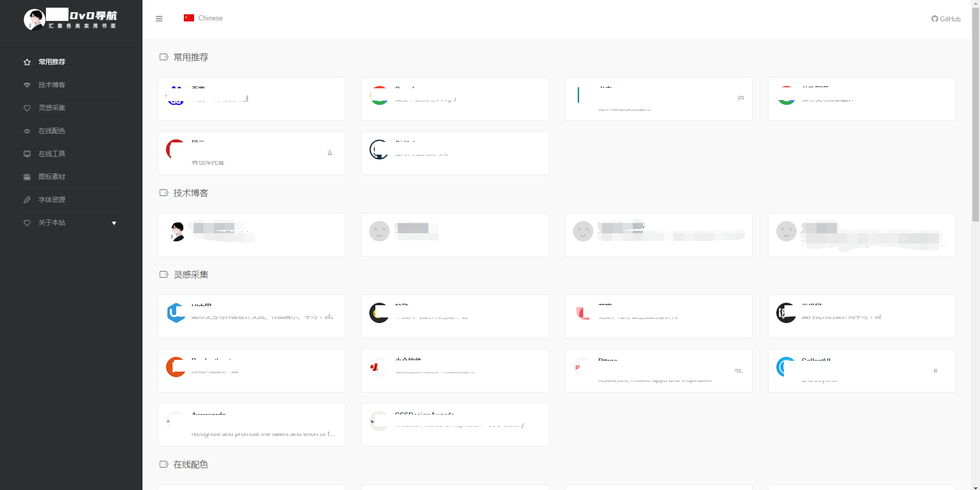Open the blog card with avatar photo
The image size is (980, 490).
pyautogui.click(x=252, y=235)
